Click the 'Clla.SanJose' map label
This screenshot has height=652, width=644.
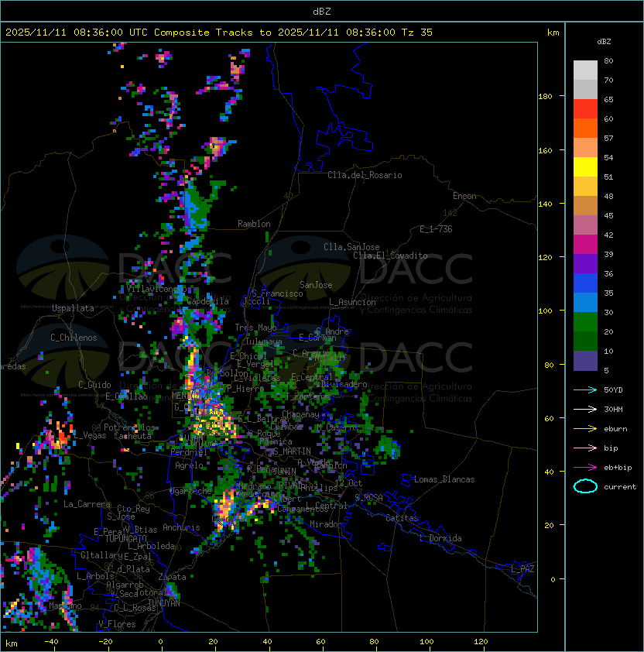coord(351,247)
